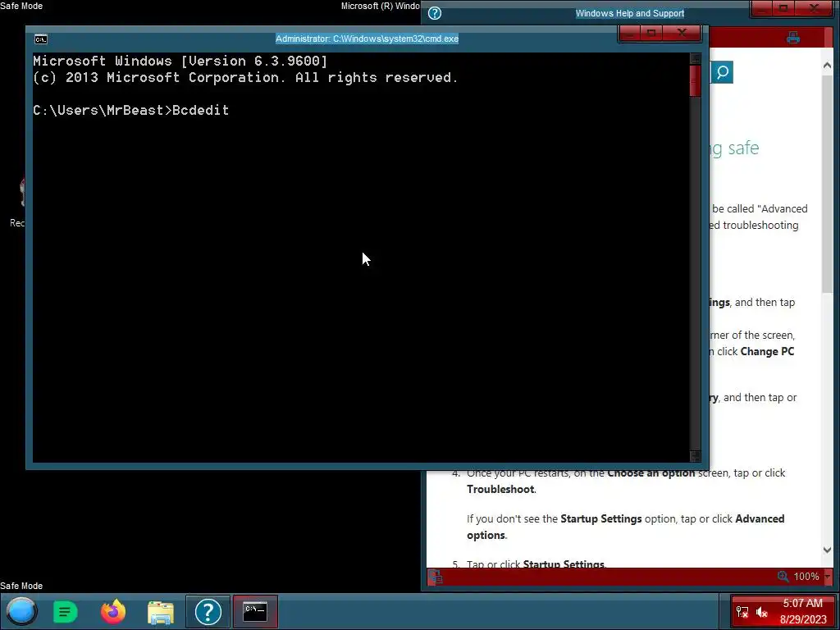This screenshot has height=630, width=840.
Task: Click the bold Change PC text in Help
Action: 767,351
